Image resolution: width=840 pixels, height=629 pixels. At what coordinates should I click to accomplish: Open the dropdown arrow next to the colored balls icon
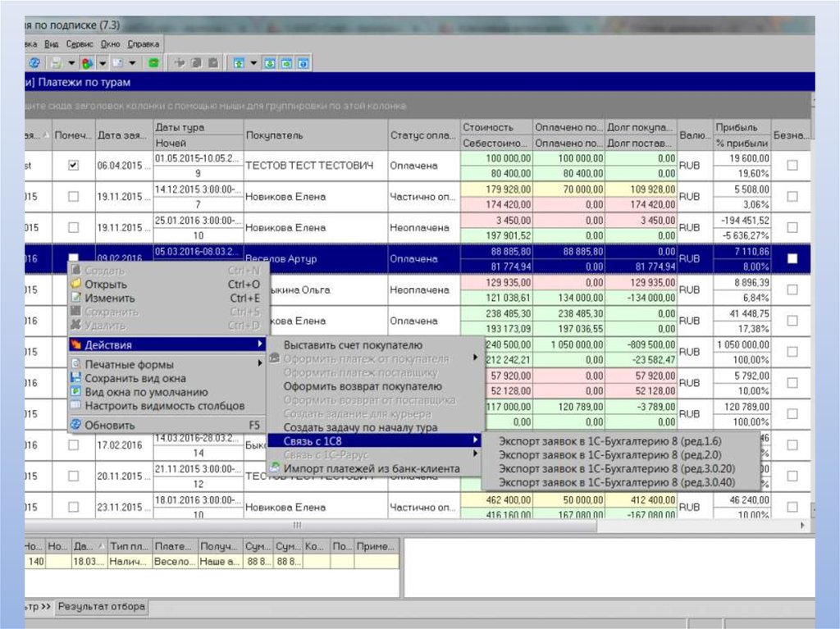coord(103,63)
